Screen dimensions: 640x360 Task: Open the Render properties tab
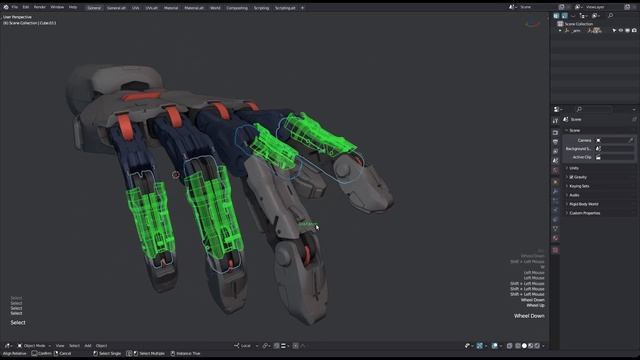pos(556,133)
